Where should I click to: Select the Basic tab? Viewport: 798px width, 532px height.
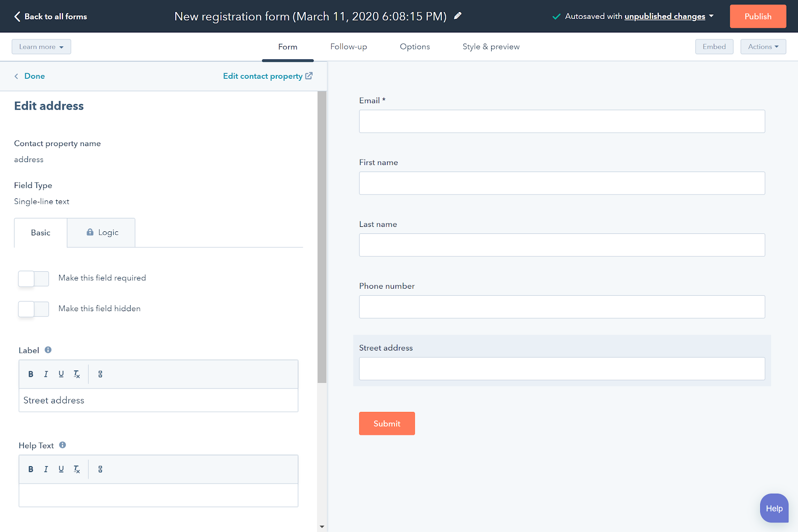click(40, 233)
